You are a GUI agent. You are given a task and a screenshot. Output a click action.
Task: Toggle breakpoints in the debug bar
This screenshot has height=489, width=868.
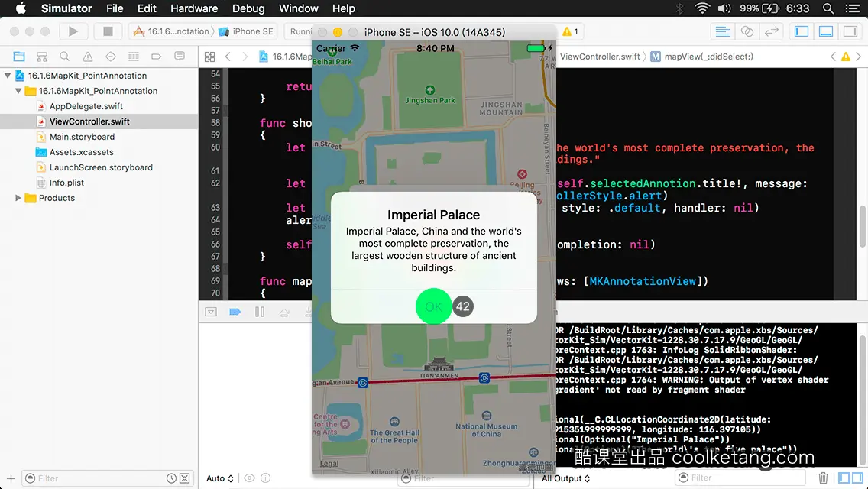[x=235, y=312]
